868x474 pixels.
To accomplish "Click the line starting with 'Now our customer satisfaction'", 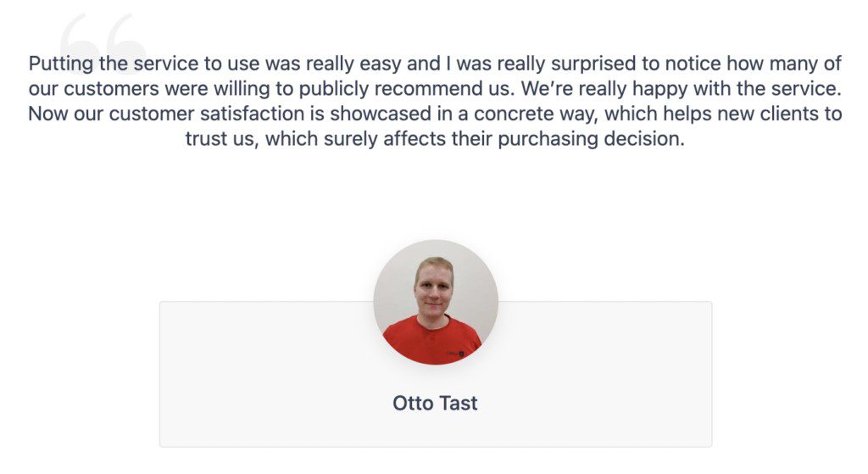I will [435, 114].
